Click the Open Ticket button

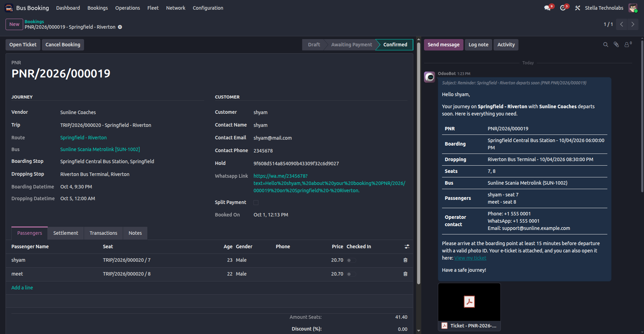click(23, 45)
